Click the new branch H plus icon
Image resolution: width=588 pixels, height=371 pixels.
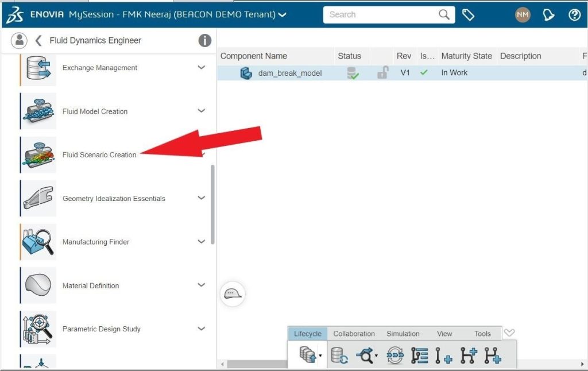(x=469, y=355)
